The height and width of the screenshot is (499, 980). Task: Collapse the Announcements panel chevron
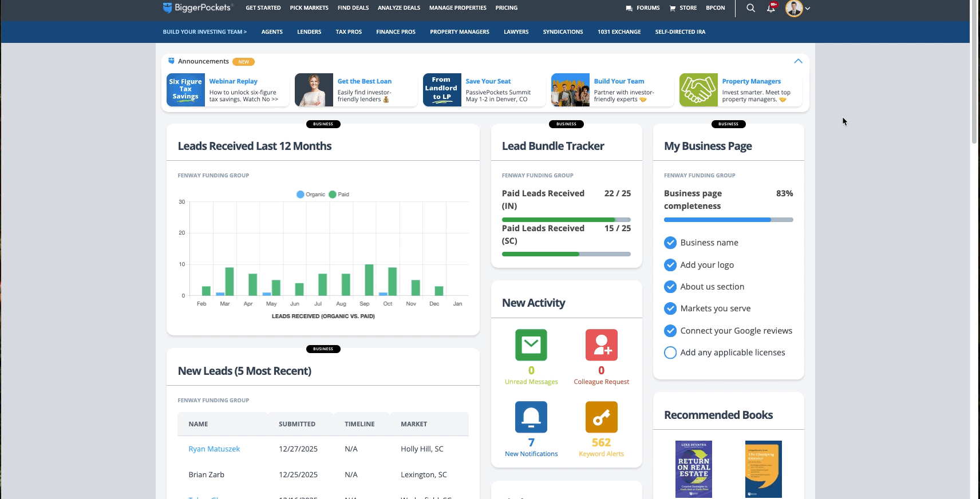(798, 61)
